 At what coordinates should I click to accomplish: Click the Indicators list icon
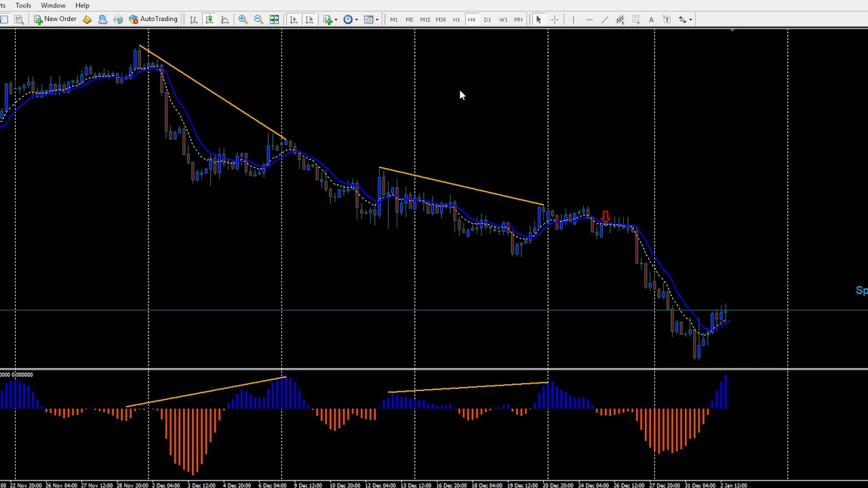[328, 19]
